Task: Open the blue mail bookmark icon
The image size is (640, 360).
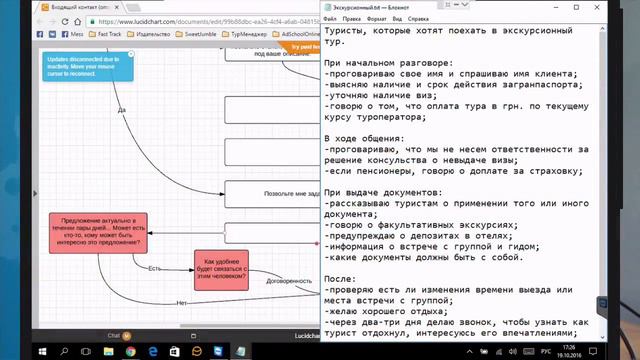Action: pyautogui.click(x=52, y=34)
